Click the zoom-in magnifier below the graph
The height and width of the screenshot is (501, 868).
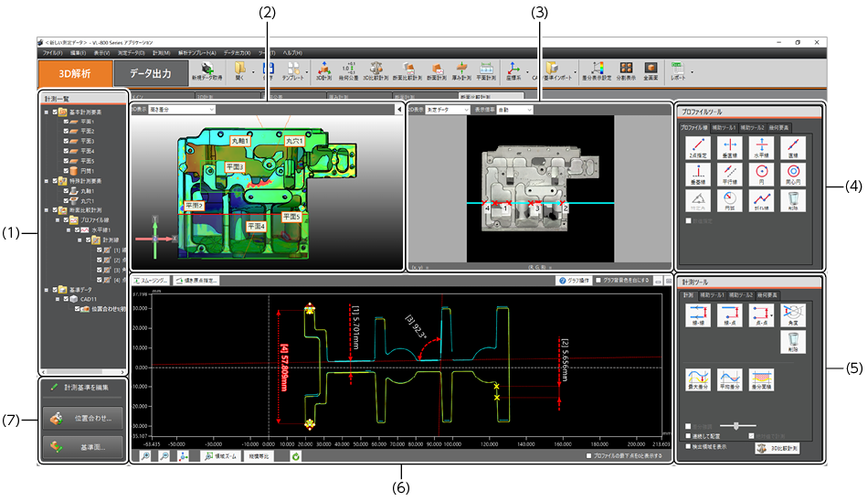pos(146,454)
